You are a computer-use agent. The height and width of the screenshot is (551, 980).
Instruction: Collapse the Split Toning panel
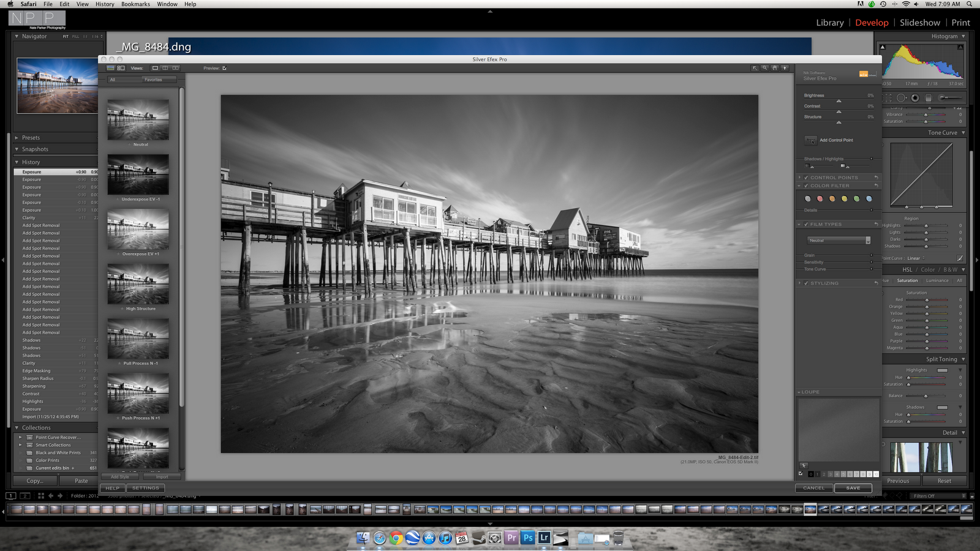point(963,359)
